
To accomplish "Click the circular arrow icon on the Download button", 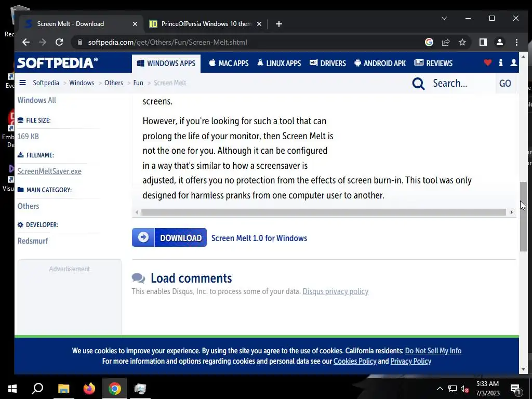I will click(x=143, y=237).
